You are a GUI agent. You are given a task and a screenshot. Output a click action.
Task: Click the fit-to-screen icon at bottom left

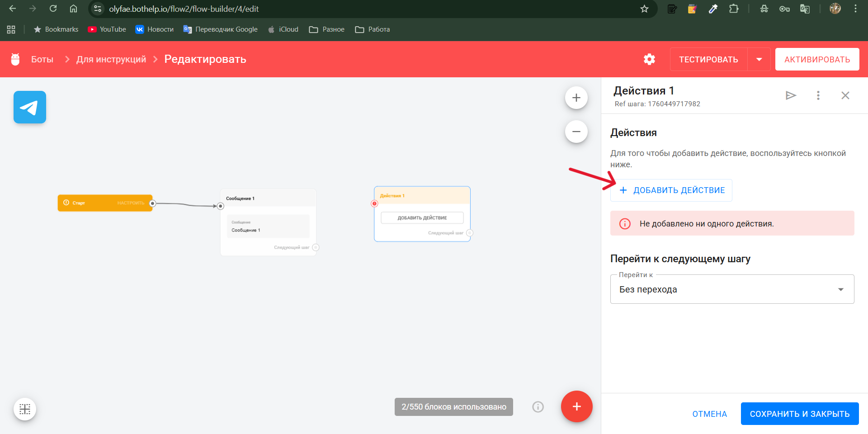pyautogui.click(x=25, y=409)
